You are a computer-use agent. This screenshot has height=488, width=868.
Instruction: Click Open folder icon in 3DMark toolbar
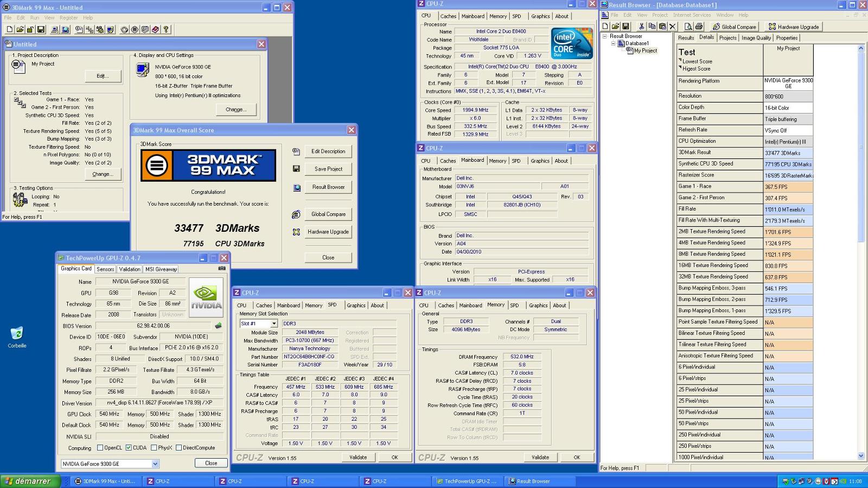tap(20, 29)
